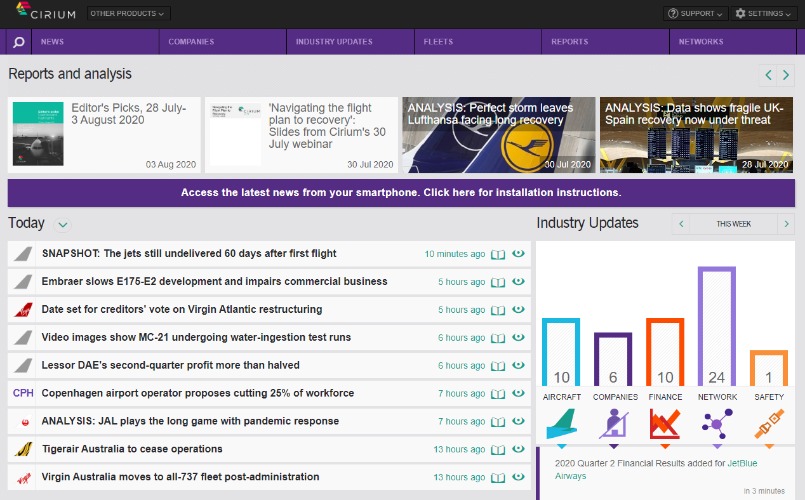Show next week in Industry Updates
The width and height of the screenshot is (805, 500).
[x=786, y=224]
